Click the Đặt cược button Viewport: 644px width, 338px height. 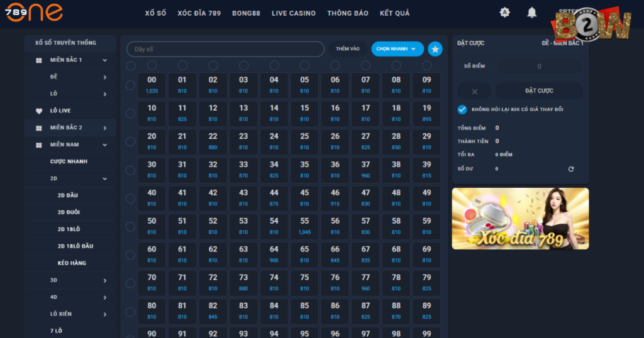(x=539, y=91)
